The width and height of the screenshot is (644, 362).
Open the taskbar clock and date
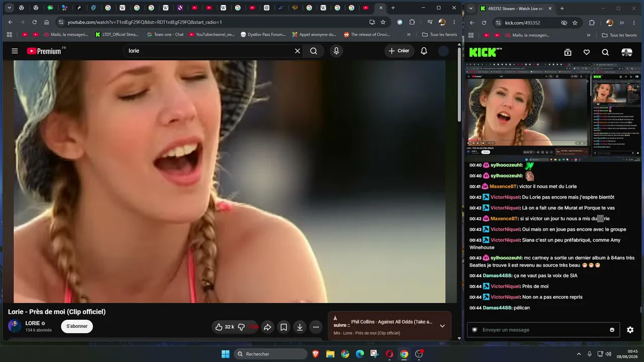click(628, 354)
